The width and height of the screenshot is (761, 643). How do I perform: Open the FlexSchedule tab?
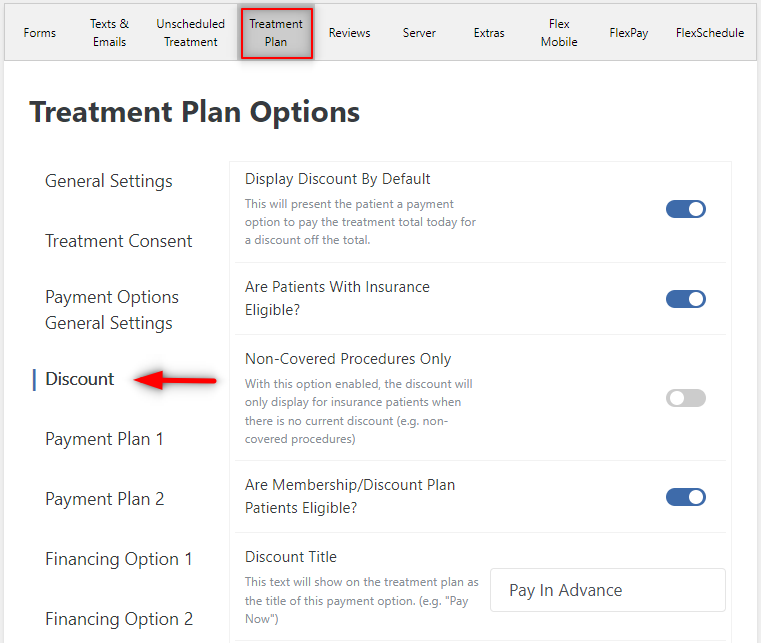710,33
